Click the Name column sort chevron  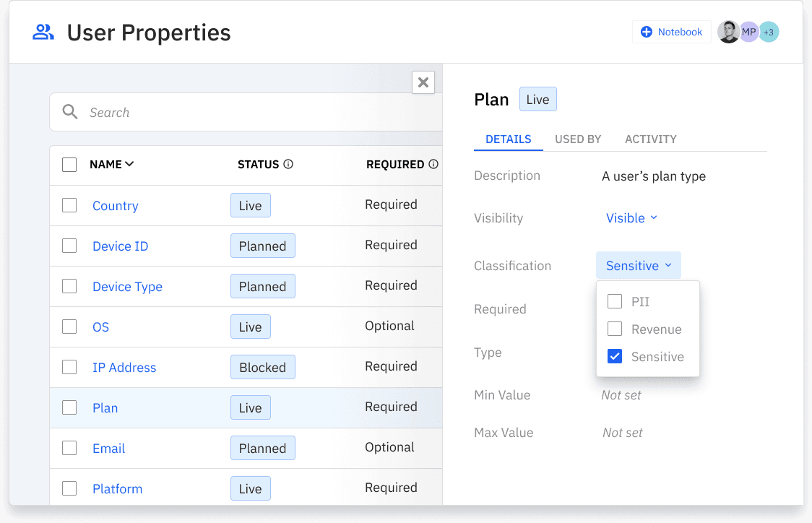(130, 164)
